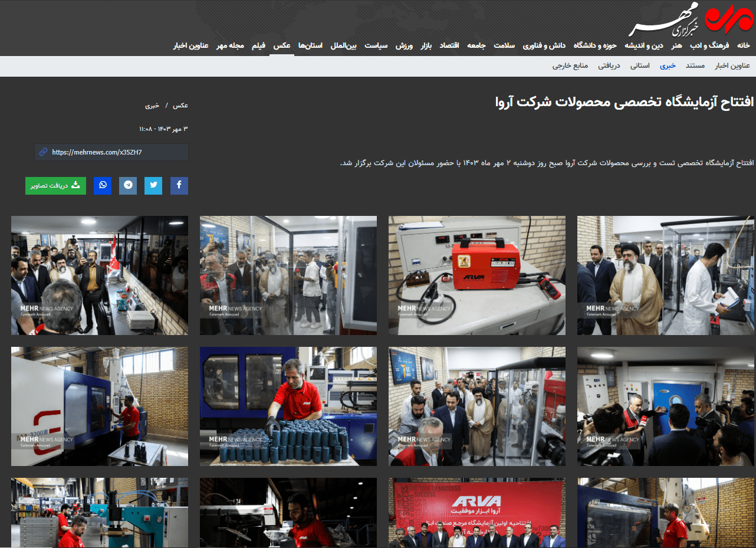Open the فرهنگ و ادب menu item
Image resolution: width=756 pixels, height=548 pixels.
[711, 45]
